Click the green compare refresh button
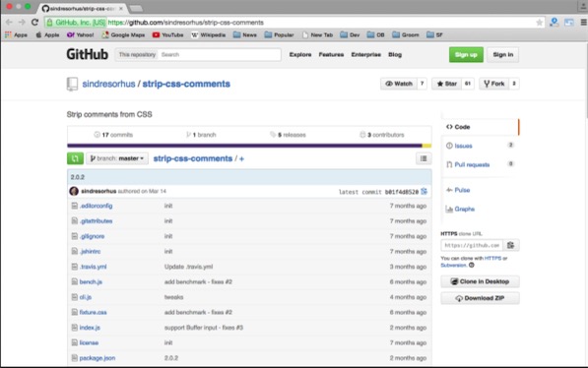588x368 pixels. point(75,158)
